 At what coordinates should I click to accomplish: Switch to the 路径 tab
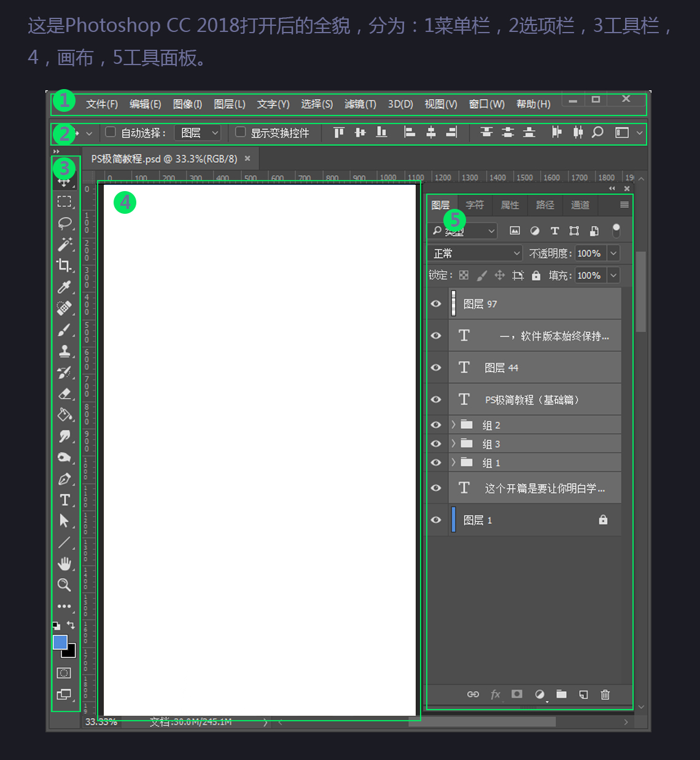click(545, 205)
